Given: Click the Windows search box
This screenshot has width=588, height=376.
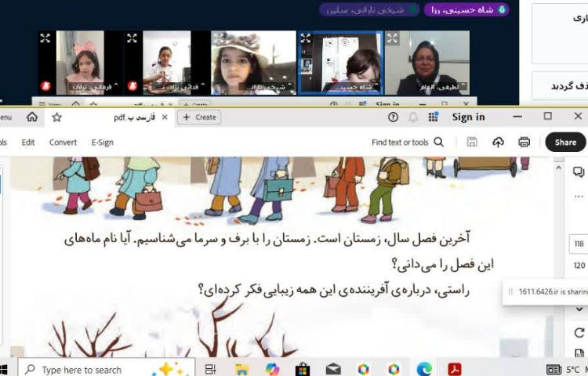Looking at the screenshot, I should tap(107, 369).
